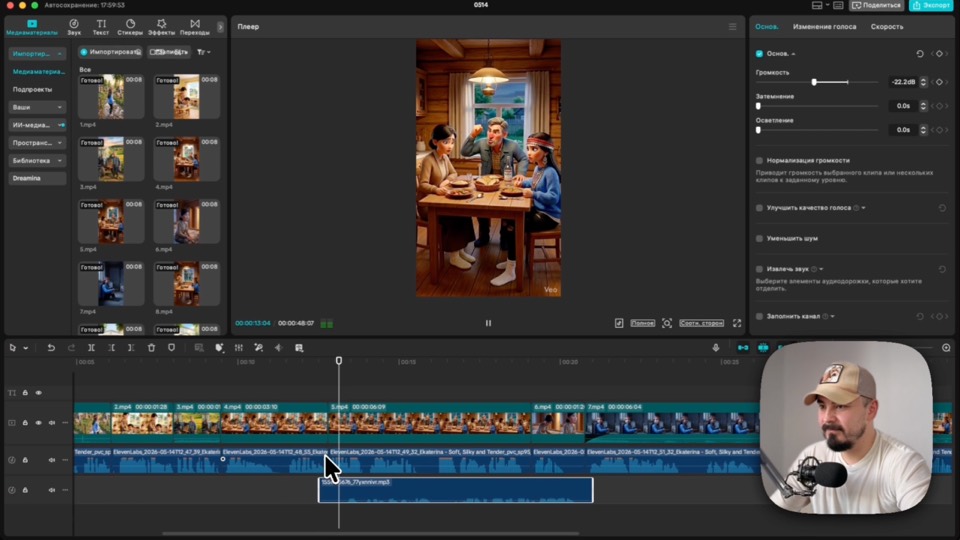The height and width of the screenshot is (540, 960).
Task: Click the trash Delete icon
Action: tap(151, 348)
